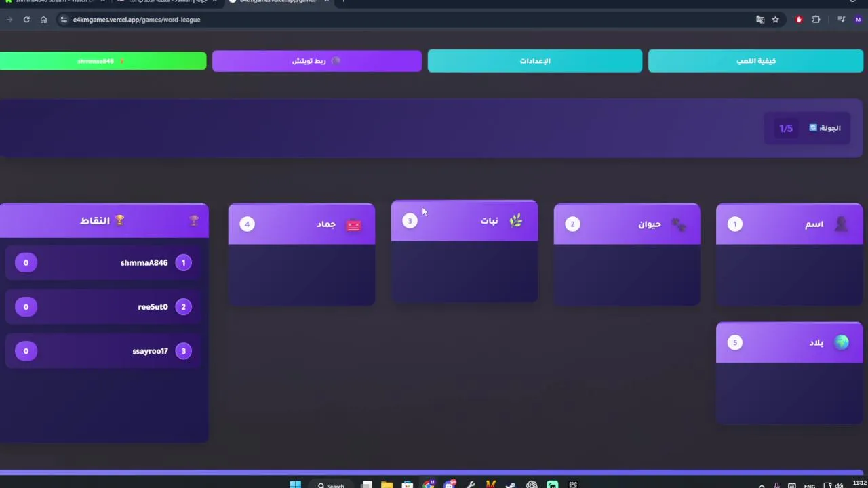Click the النقاط scoreboard heading

pos(103,220)
